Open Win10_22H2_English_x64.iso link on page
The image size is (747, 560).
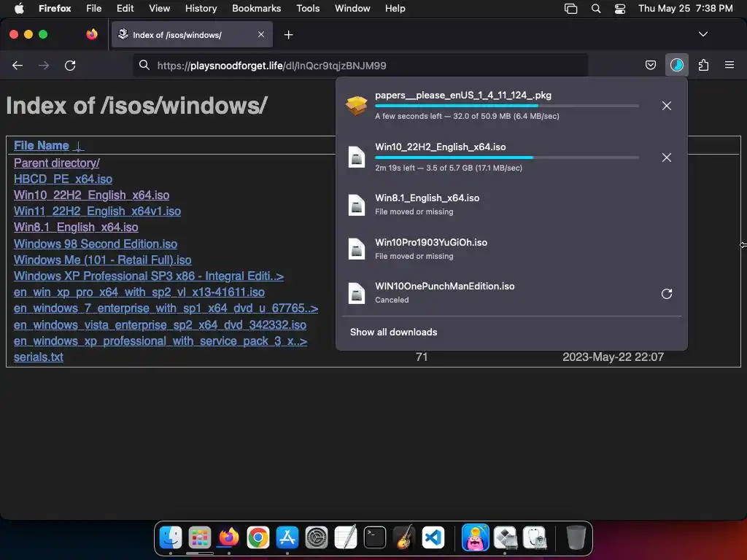coord(91,195)
